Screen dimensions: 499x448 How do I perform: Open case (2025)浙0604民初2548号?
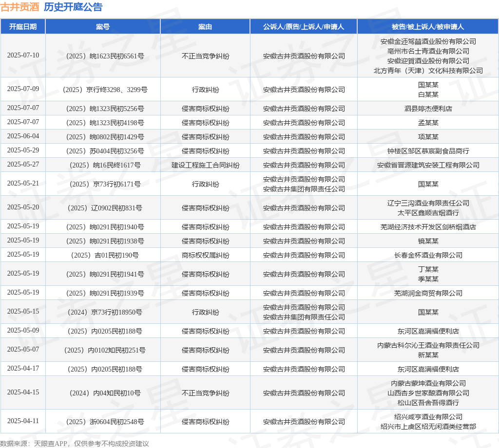point(105,422)
